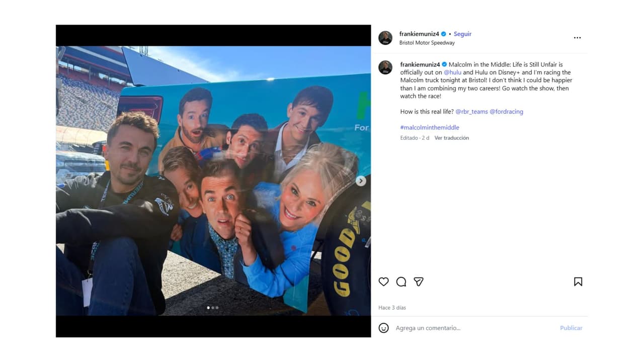Open the Bristol Motor Speedway location
Screen dimensions: 644x362
pos(427,43)
